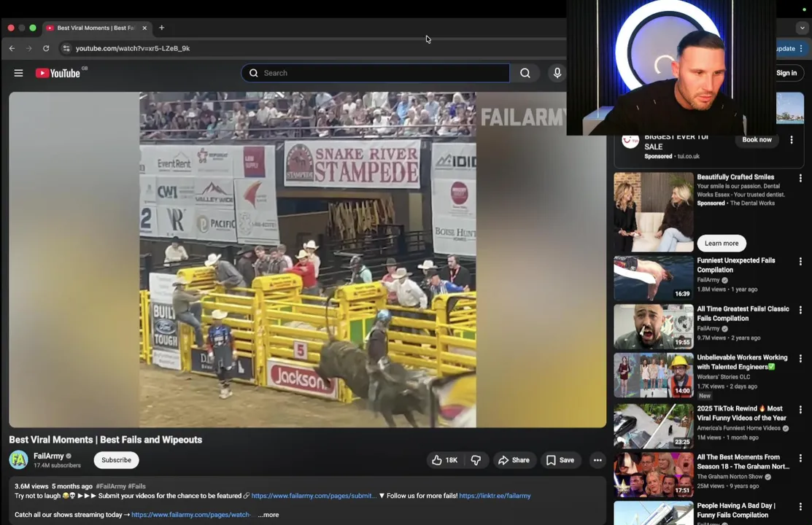Open options for All Time Greatest Fails
Image resolution: width=812 pixels, height=525 pixels.
coord(800,310)
